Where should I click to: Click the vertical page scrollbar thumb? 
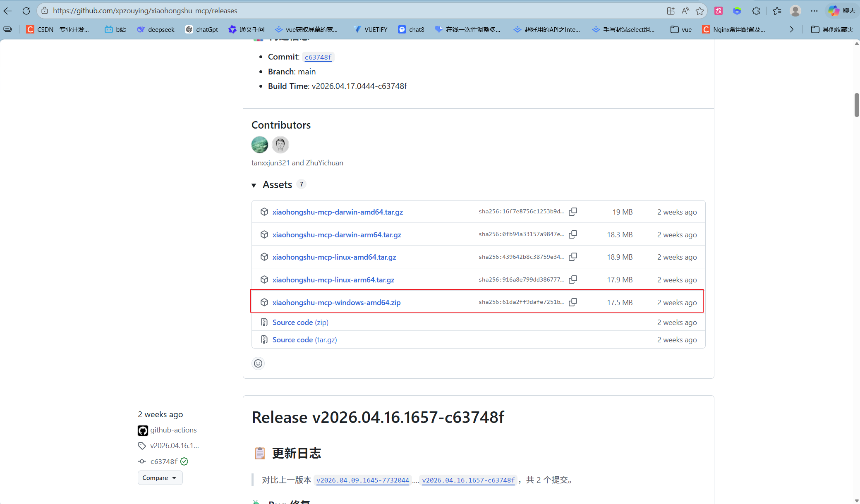point(857,105)
